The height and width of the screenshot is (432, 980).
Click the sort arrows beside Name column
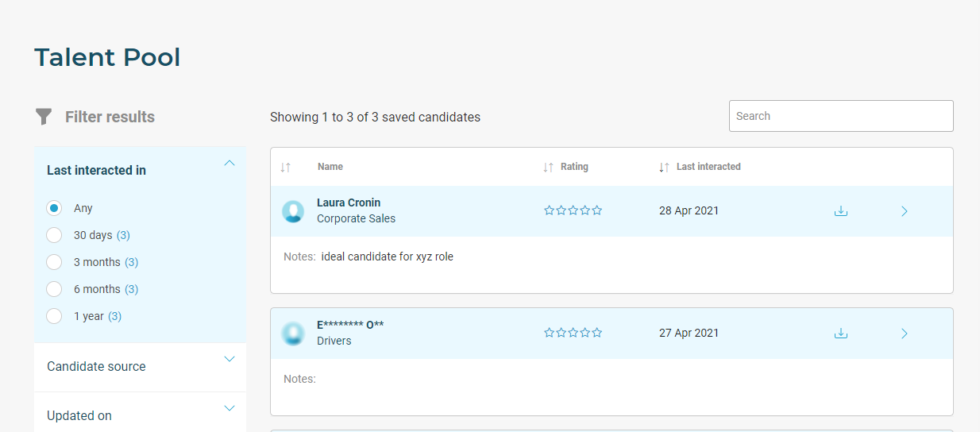pyautogui.click(x=286, y=167)
